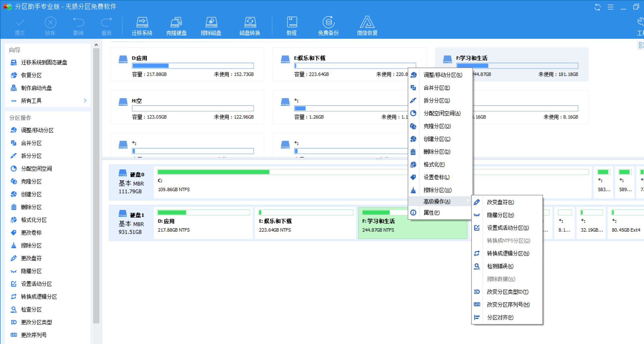Select 拆分分区(S) from context menu
Viewport: 644px width, 344px height.
[x=440, y=101]
